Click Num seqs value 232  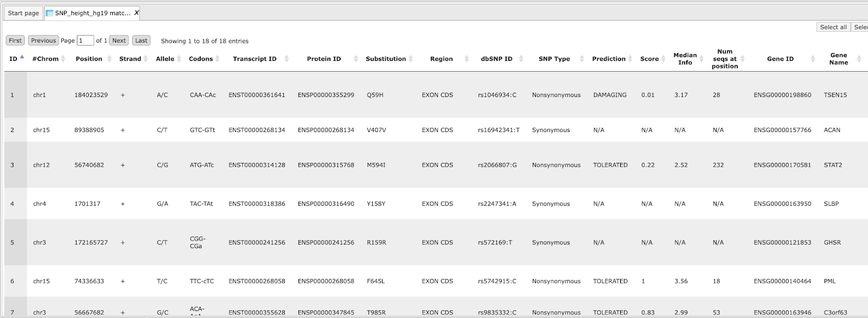click(x=718, y=165)
